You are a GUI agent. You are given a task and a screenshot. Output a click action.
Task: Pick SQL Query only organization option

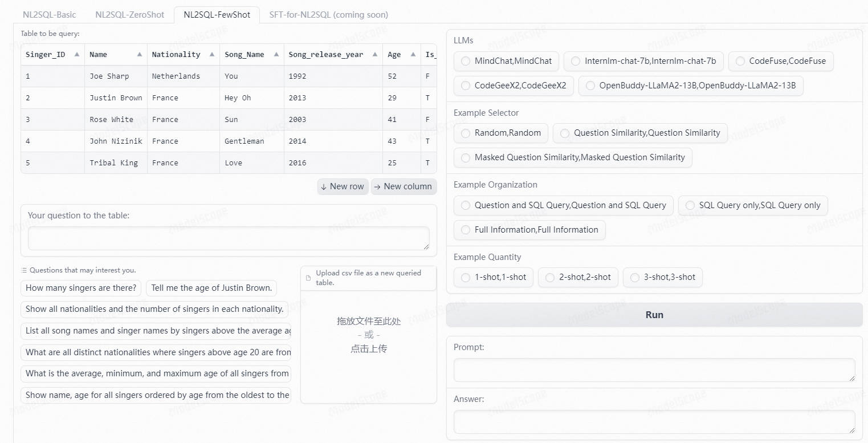point(690,205)
